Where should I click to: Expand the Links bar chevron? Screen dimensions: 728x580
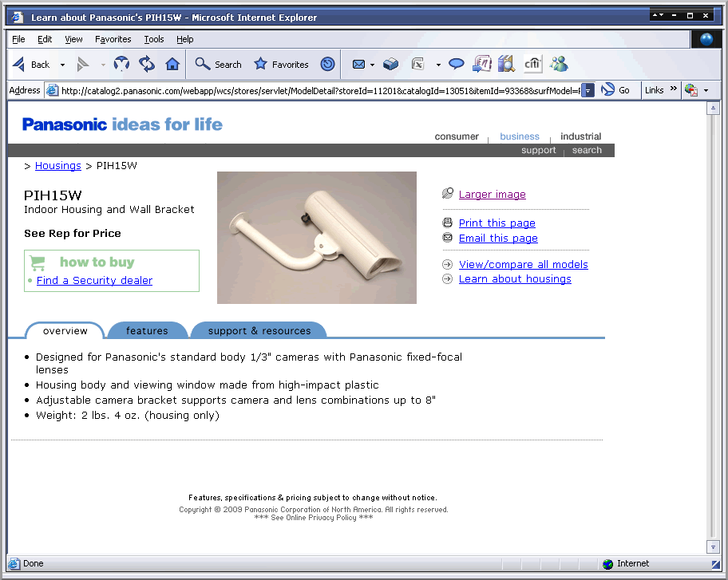click(x=673, y=89)
